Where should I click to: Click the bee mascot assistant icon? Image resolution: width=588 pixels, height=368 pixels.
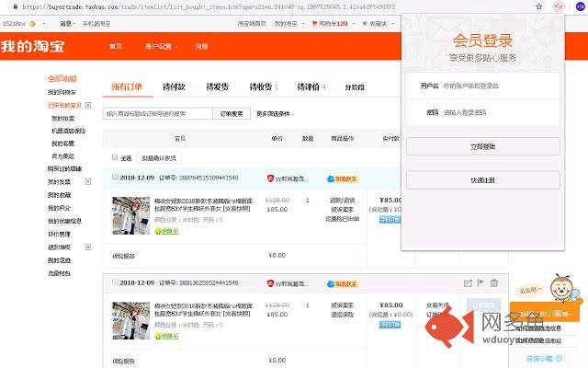click(562, 288)
